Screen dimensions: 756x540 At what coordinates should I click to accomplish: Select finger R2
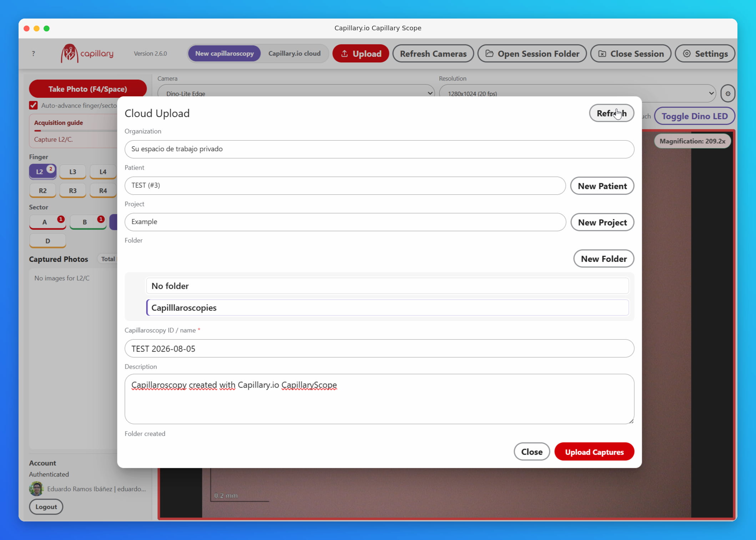[x=42, y=190]
